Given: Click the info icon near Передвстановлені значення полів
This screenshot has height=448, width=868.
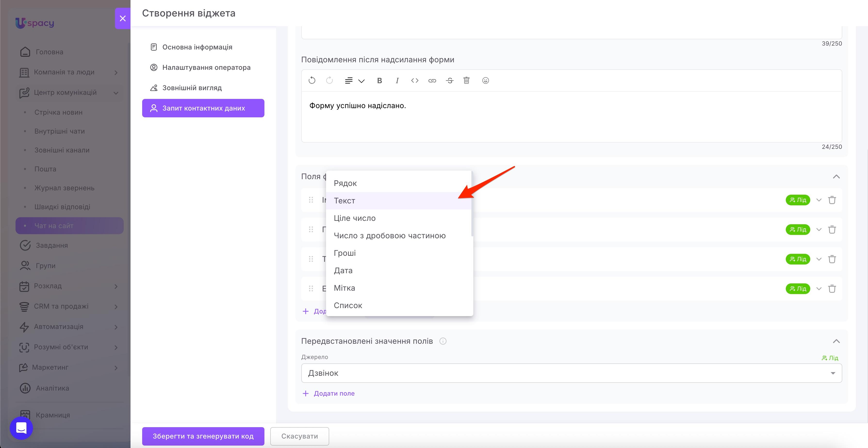Looking at the screenshot, I should 443,341.
